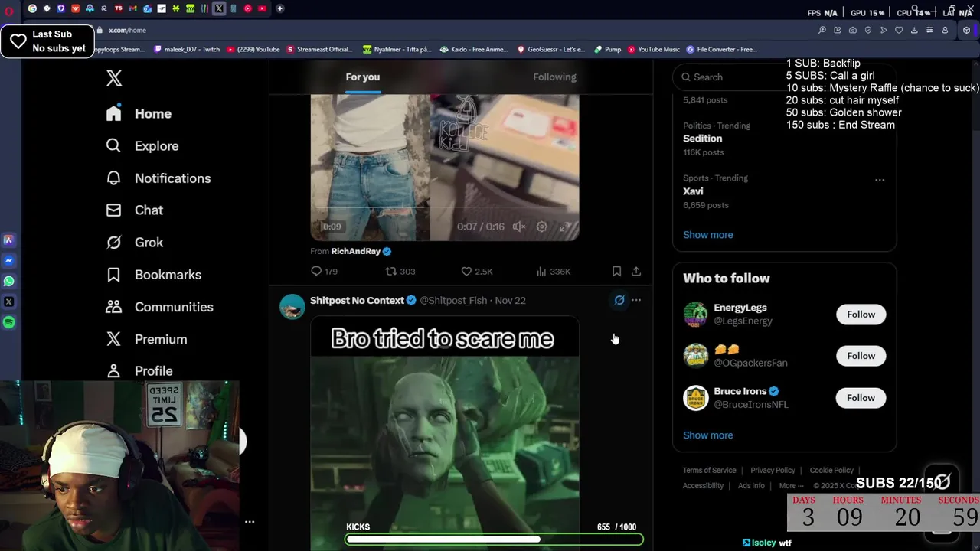
Task: Play the 'Bro tried to scare me' video
Action: click(445, 432)
